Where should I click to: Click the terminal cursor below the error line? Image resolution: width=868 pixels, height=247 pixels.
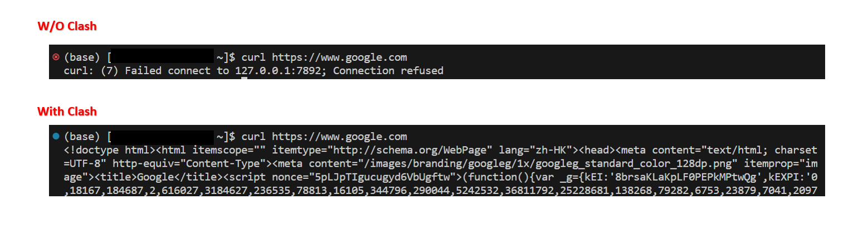[x=244, y=79]
